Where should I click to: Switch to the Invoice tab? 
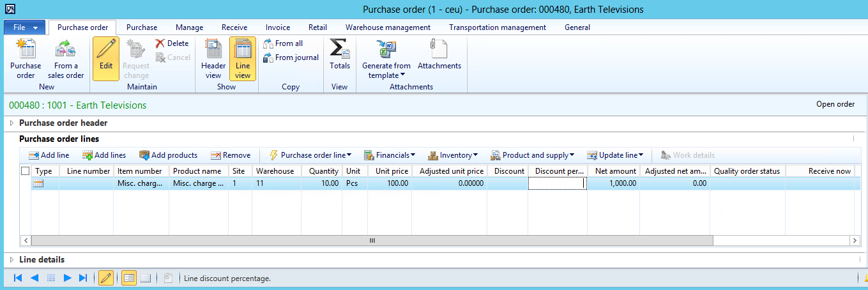(x=278, y=27)
